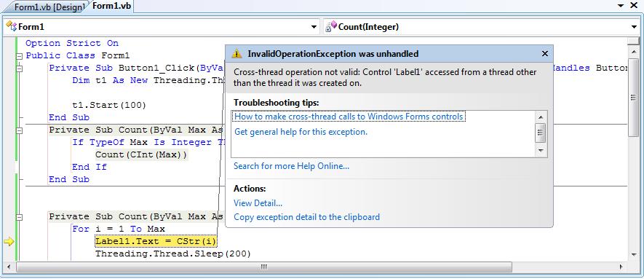Click the highlighted Label1.Text = CStr(i) line
Viewport: 644px width, 279px height.
click(x=156, y=241)
